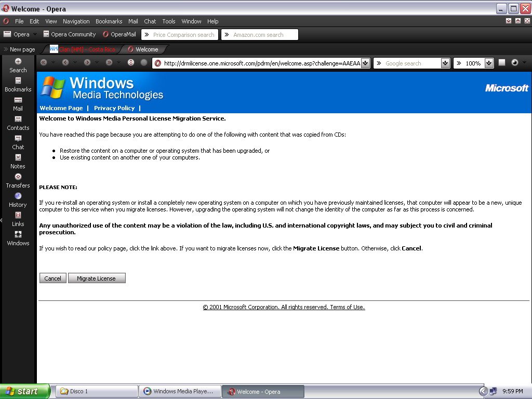
Task: Click the Cancel button
Action: (x=52, y=278)
